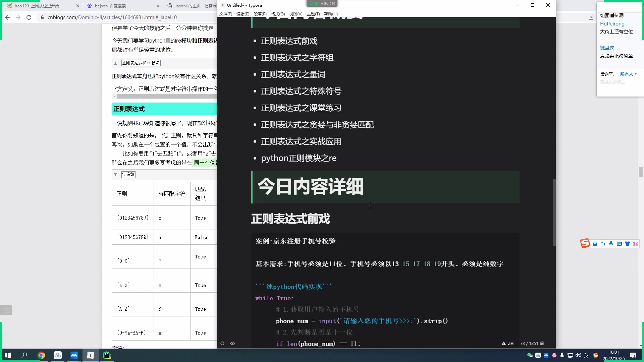Open the 所有人 recipient dropdown
The image size is (644, 362).
tap(628, 74)
